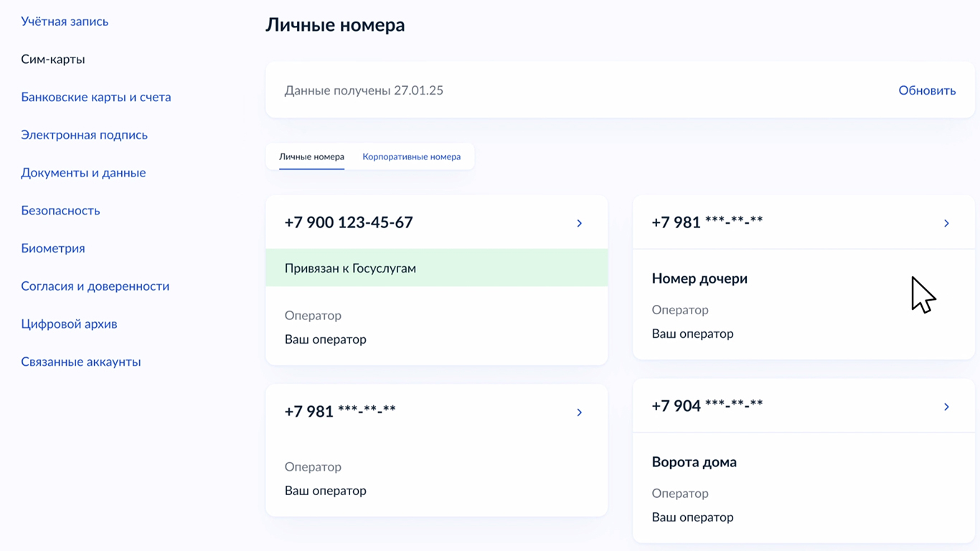The height and width of the screenshot is (551, 980).
Task: Open Банковские карты и счета
Action: click(x=96, y=97)
